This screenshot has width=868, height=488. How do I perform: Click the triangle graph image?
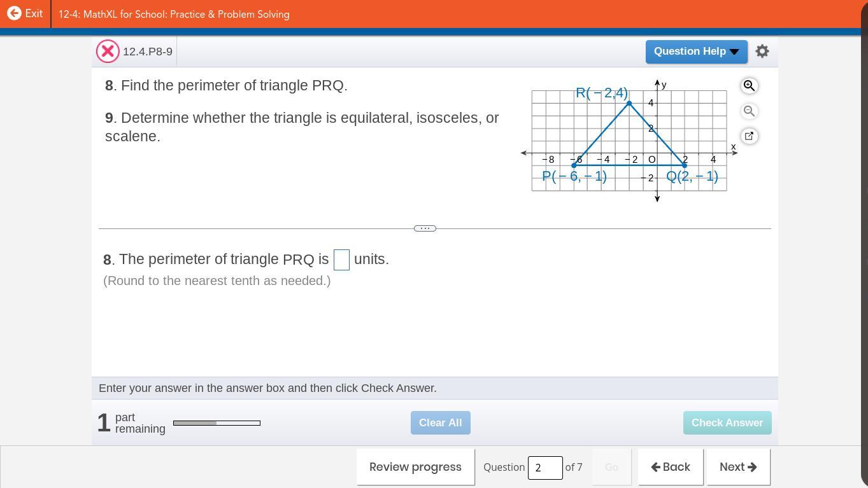pos(629,141)
